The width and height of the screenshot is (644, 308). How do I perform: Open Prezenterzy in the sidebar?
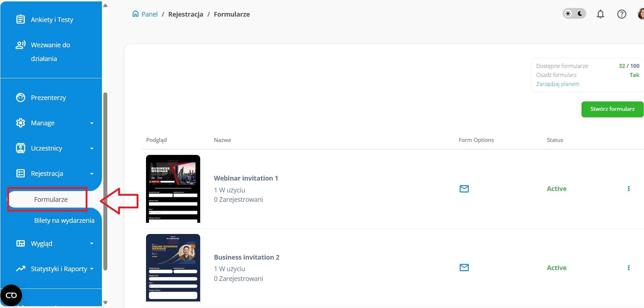click(48, 98)
